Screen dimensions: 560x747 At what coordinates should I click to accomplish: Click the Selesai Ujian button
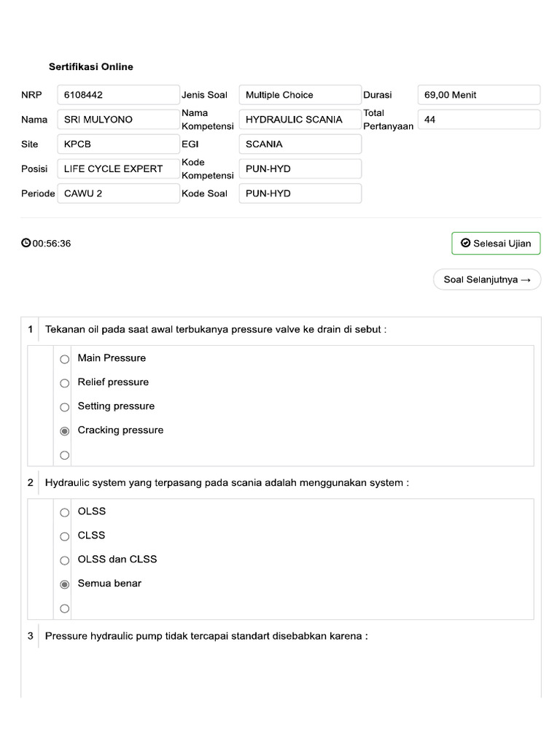496,244
